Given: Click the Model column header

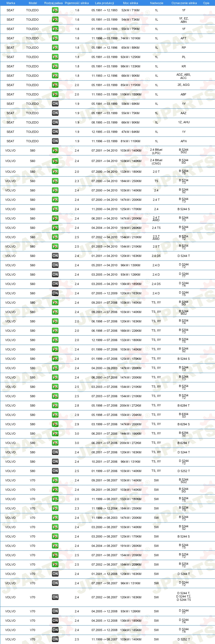Looking at the screenshot, I should coord(33,3).
